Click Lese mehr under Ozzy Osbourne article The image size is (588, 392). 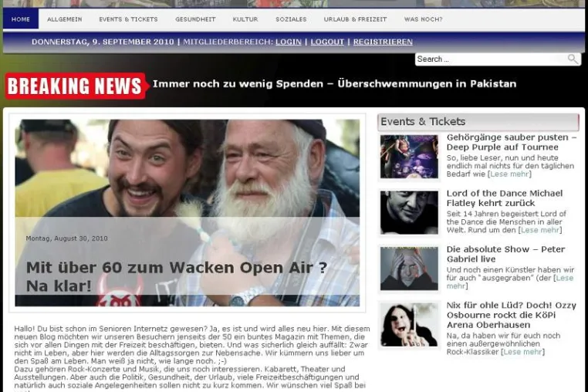point(522,352)
